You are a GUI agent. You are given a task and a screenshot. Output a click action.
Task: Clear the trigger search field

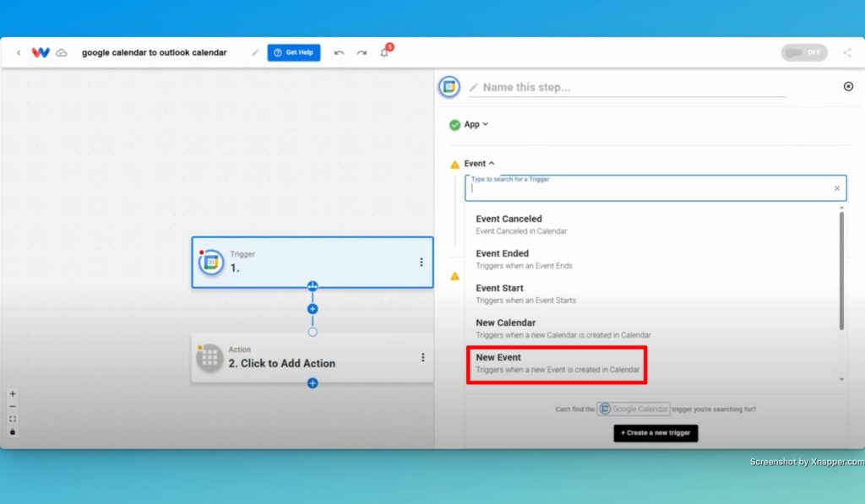click(837, 188)
